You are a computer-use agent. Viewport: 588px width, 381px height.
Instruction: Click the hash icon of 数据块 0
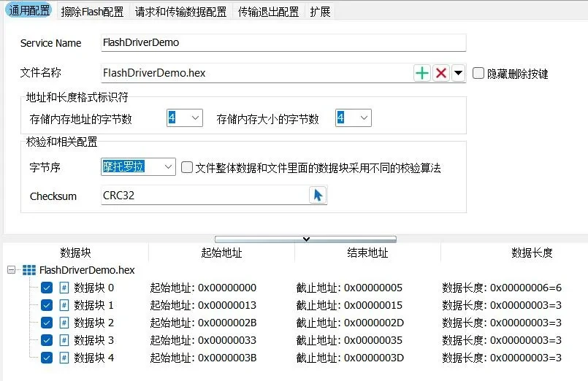(x=64, y=288)
